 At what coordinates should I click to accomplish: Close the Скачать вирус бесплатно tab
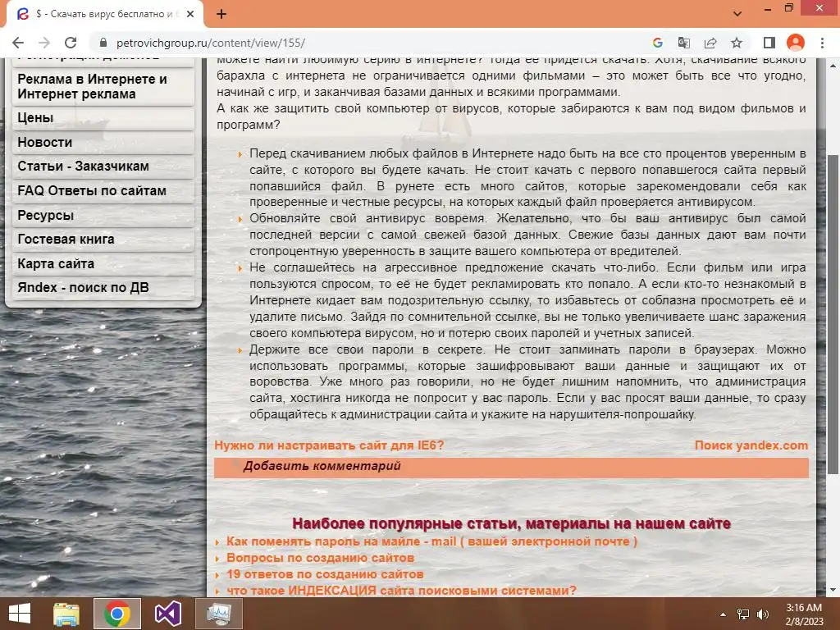(190, 14)
